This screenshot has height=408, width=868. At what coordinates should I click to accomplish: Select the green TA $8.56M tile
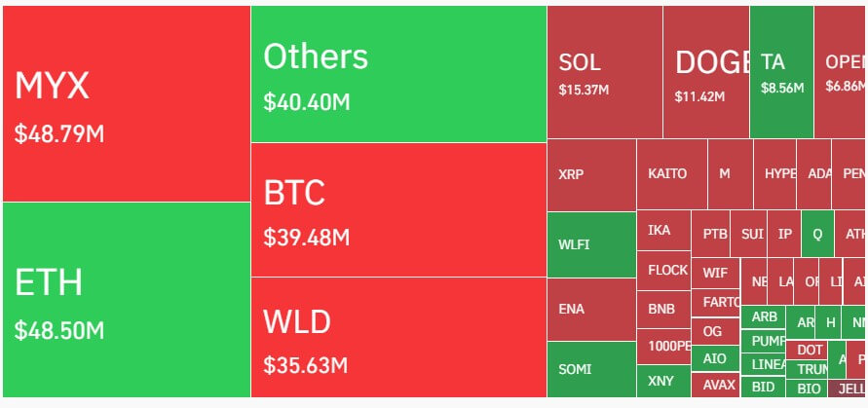point(781,72)
